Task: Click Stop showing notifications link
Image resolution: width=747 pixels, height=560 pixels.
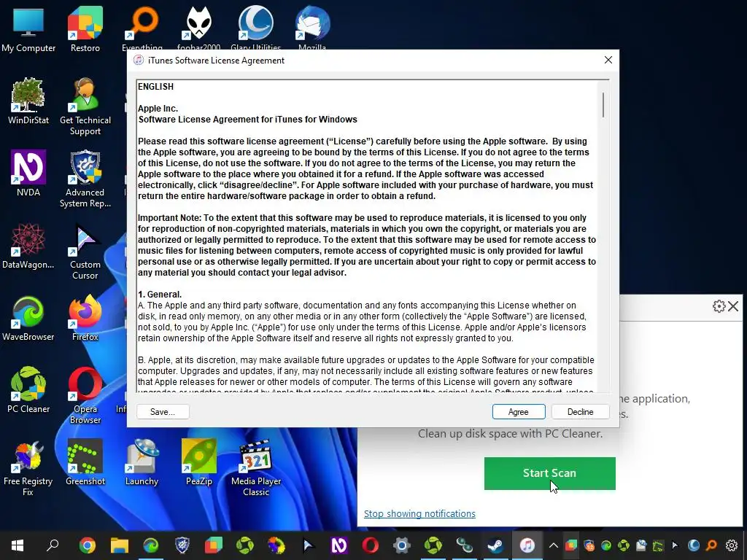Action: point(419,514)
